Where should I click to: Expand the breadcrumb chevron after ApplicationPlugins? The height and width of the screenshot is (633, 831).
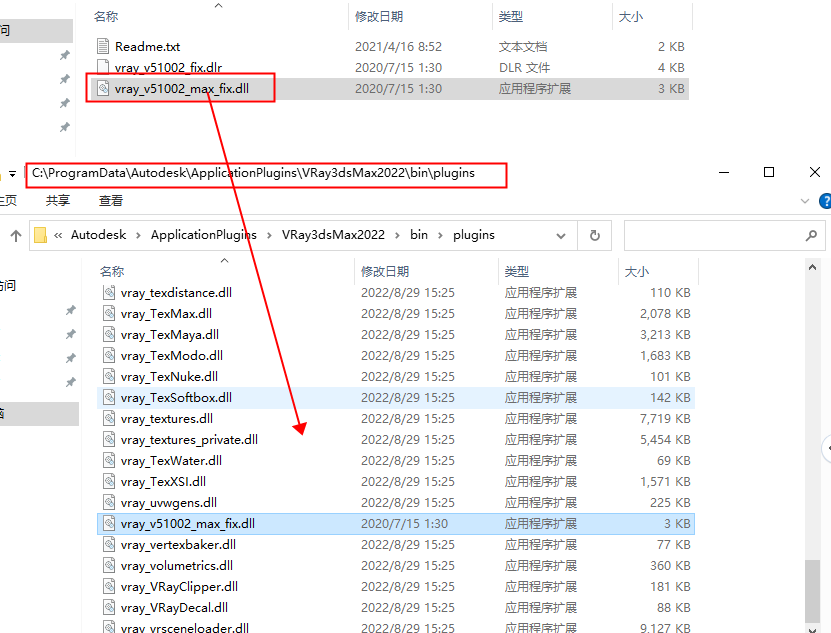pos(269,235)
